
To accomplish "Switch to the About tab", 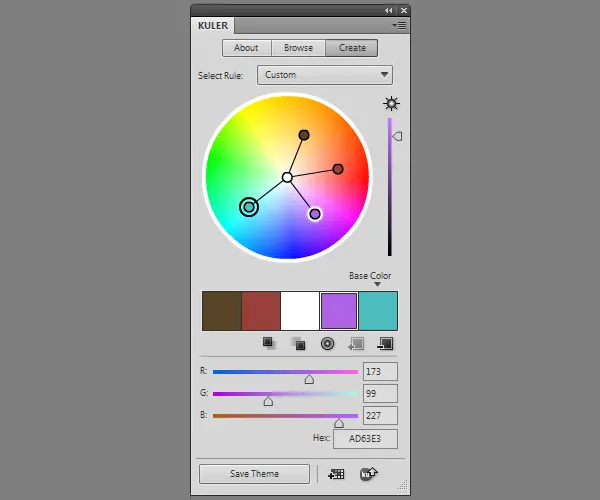I will [x=246, y=48].
